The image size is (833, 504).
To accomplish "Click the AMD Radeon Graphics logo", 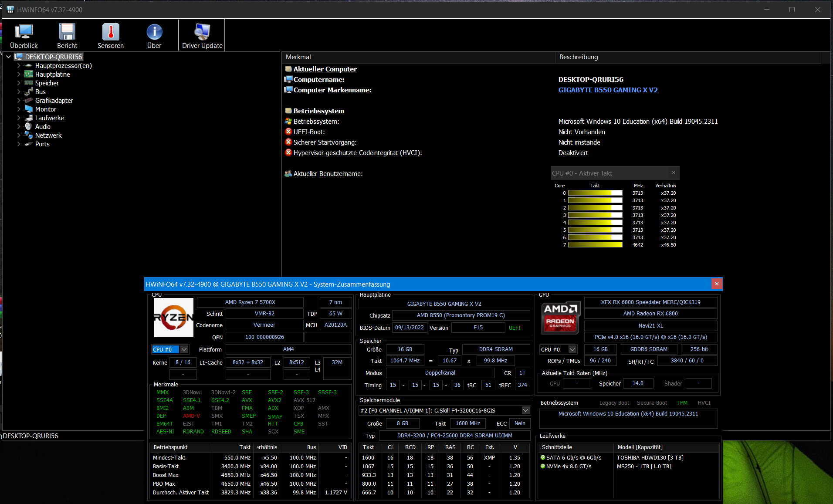I will click(x=560, y=318).
